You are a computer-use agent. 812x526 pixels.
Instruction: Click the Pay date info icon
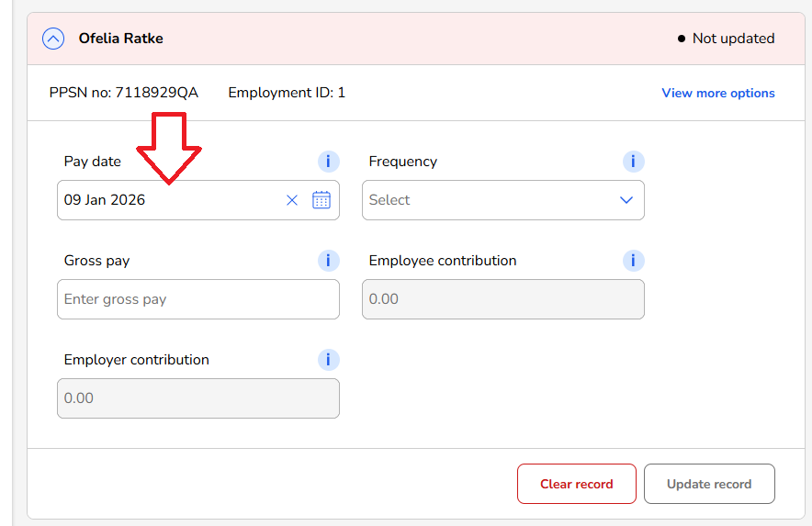click(328, 162)
